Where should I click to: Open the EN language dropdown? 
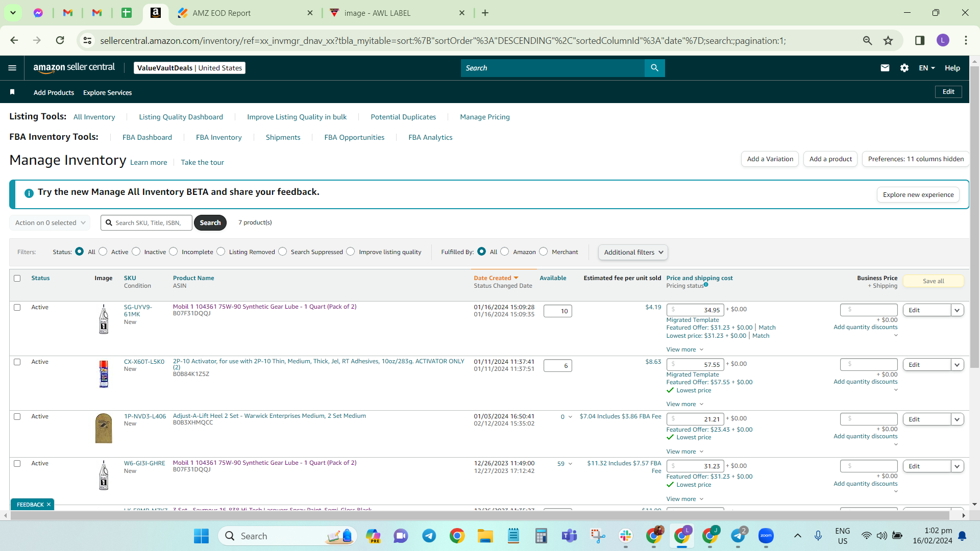pos(927,68)
